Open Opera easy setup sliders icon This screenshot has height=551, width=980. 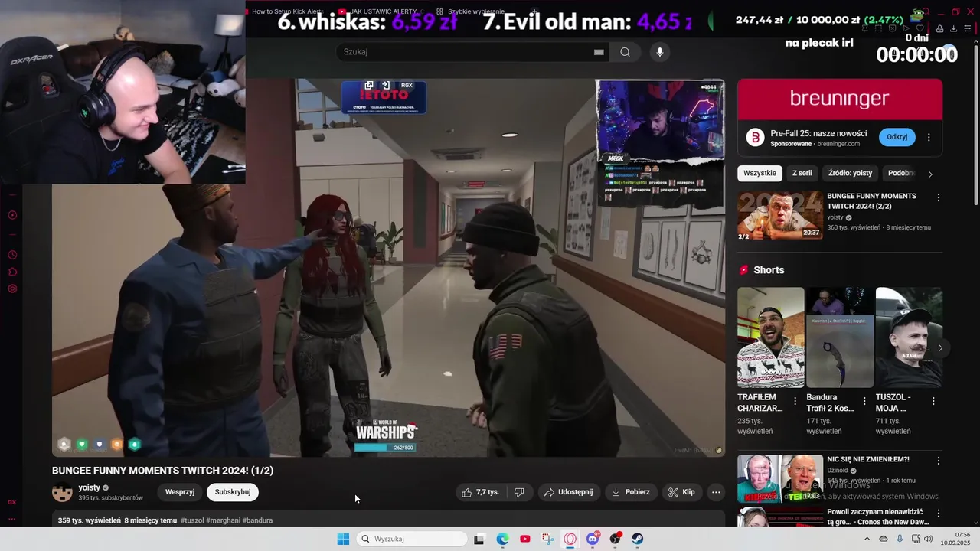(x=968, y=28)
